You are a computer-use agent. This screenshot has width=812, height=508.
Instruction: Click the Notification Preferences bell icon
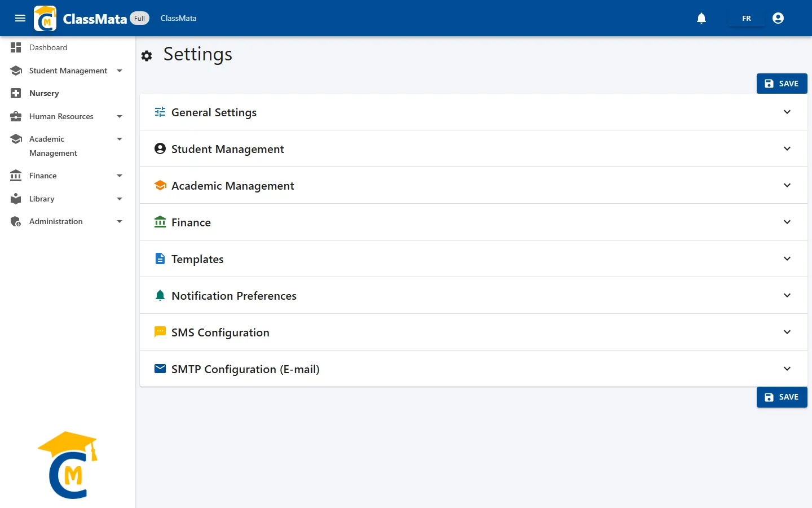click(160, 295)
